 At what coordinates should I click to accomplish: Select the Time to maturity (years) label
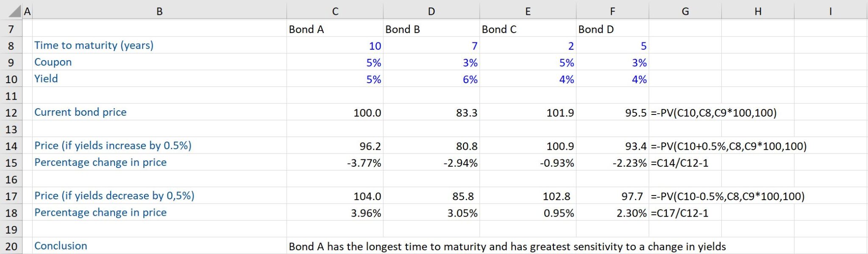coord(93,46)
